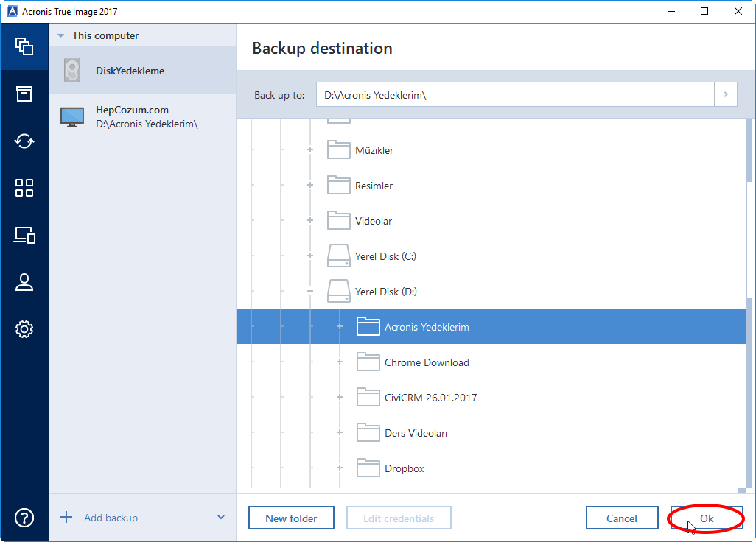Open the Tools grid section
The height and width of the screenshot is (542, 756).
click(24, 188)
